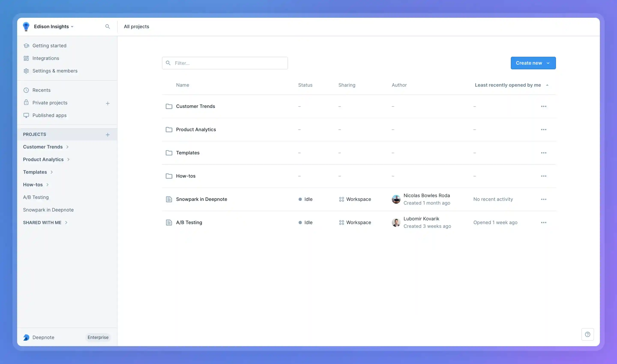The width and height of the screenshot is (617, 364).
Task: Add a new private project with plus icon
Action: point(108,103)
